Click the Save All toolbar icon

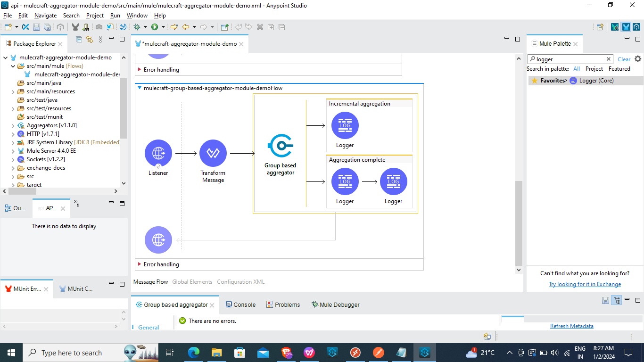click(47, 27)
